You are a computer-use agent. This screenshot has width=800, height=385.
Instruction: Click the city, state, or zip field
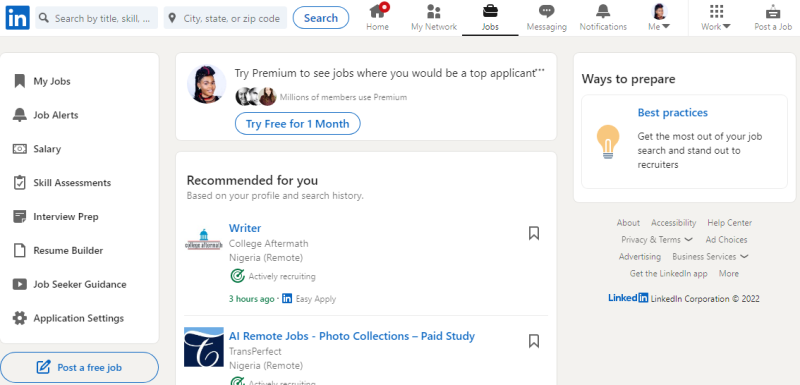(x=226, y=18)
